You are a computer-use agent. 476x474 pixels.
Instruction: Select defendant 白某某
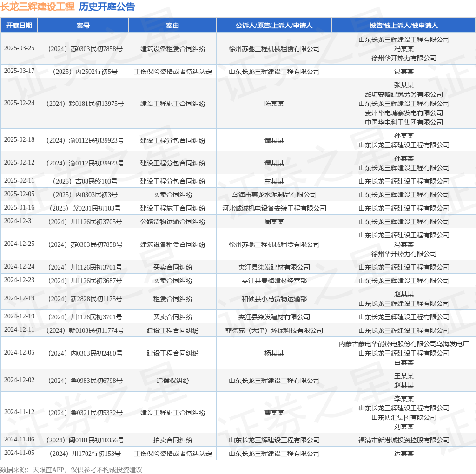(x=404, y=362)
